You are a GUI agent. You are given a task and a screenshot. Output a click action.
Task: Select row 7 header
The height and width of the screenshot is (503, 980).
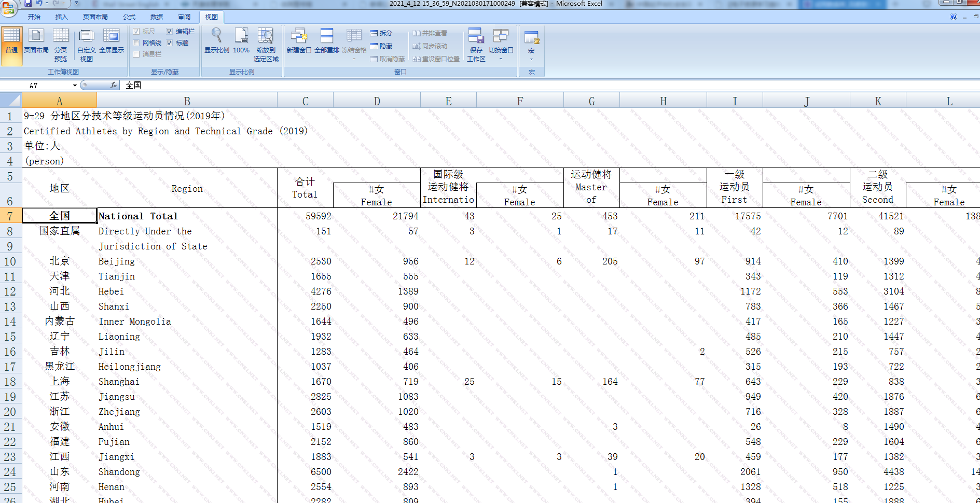click(10, 216)
